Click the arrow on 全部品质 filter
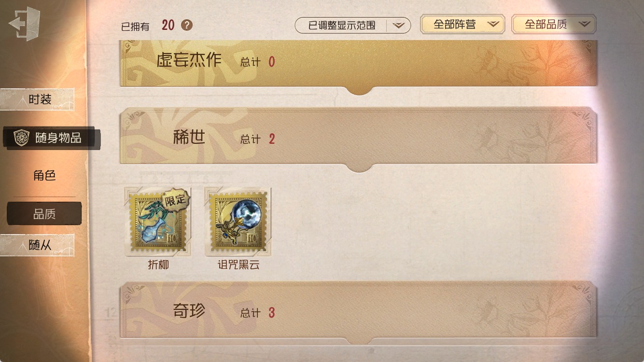 click(x=585, y=24)
